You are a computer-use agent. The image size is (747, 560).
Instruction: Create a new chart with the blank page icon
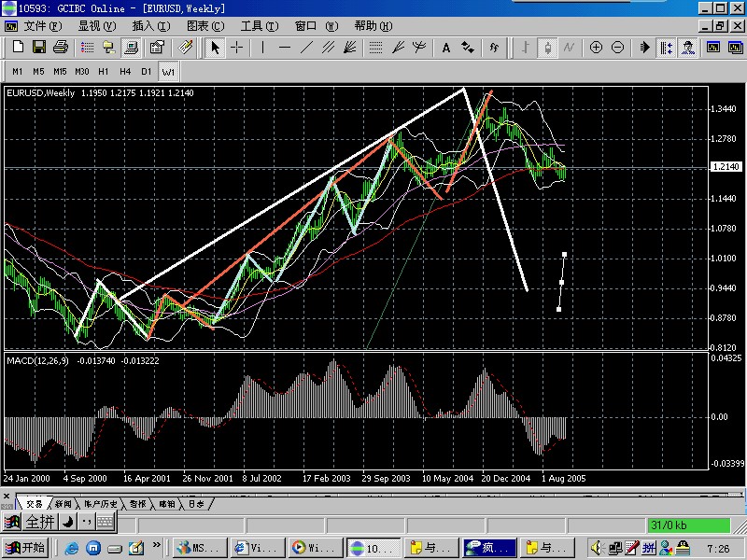point(18,48)
